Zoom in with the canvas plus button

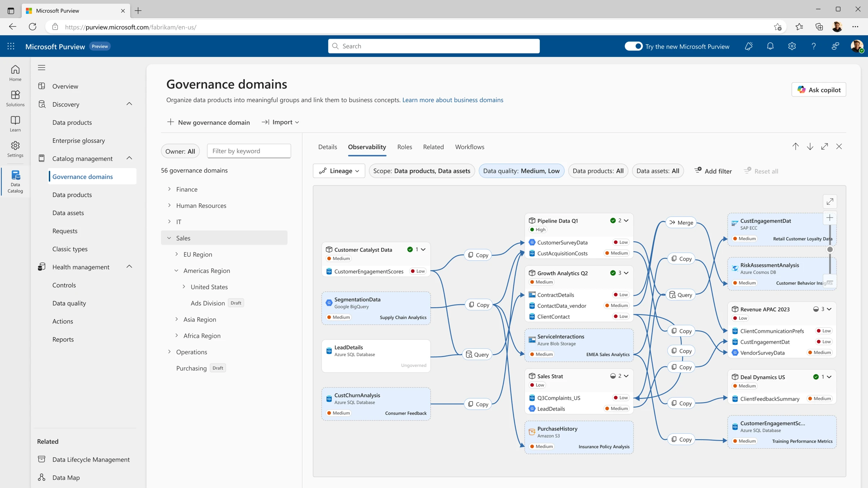(830, 218)
